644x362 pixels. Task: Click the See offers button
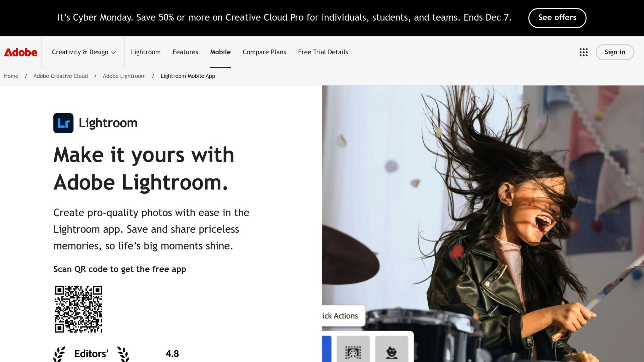click(x=557, y=18)
